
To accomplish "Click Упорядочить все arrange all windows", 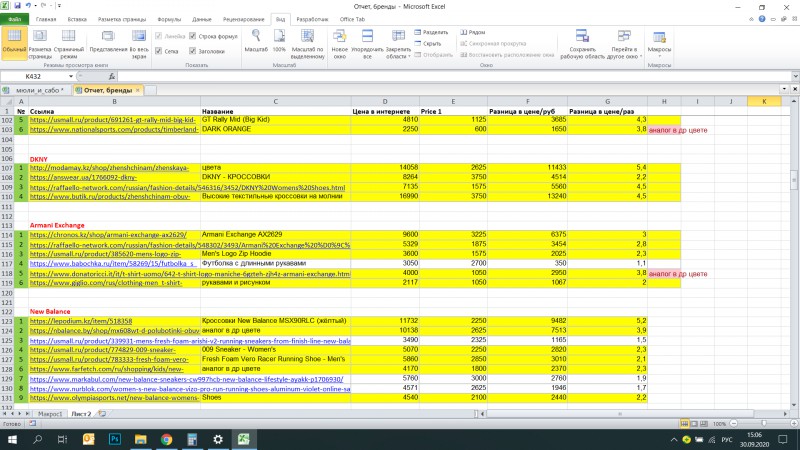I will (367, 43).
